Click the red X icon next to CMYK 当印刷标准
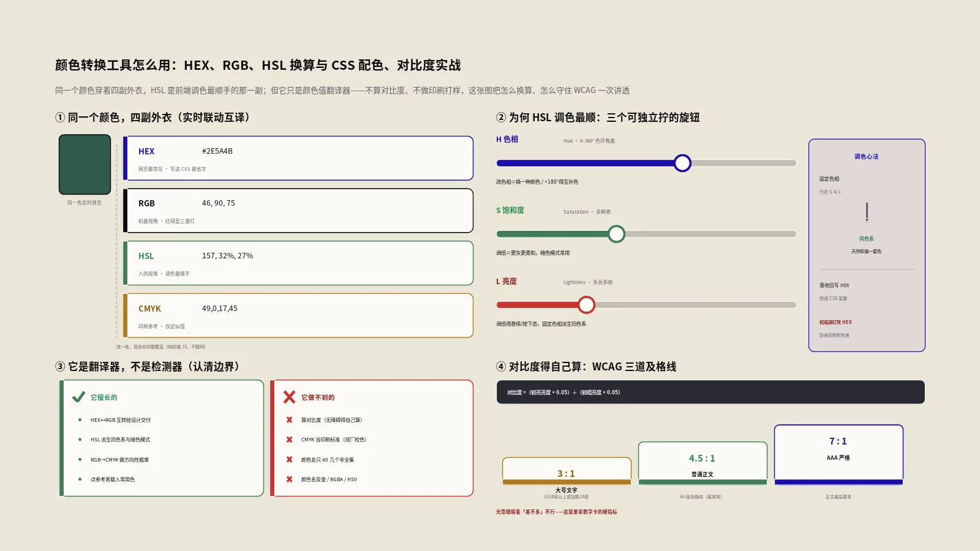 (289, 440)
